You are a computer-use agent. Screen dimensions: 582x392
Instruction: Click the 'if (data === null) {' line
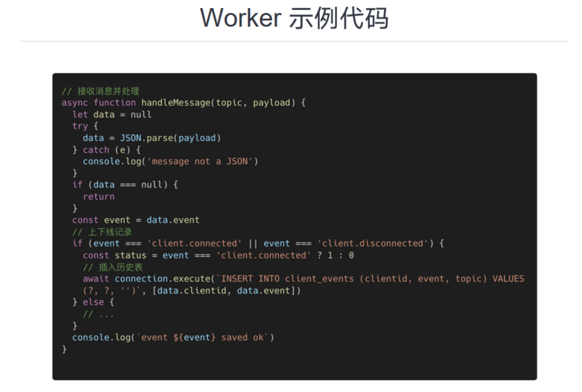point(125,185)
